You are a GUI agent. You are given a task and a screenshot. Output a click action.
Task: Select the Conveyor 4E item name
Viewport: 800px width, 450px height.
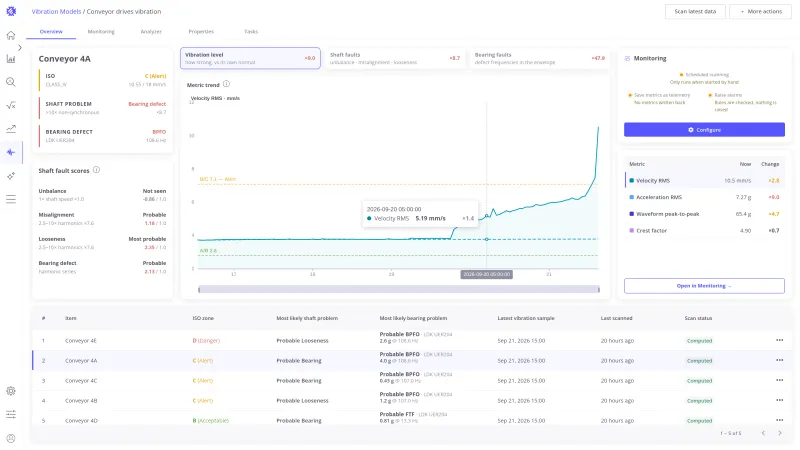pos(81,340)
